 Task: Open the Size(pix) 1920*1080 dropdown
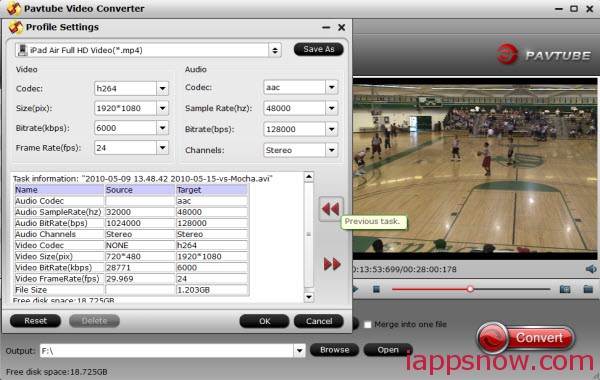point(163,108)
